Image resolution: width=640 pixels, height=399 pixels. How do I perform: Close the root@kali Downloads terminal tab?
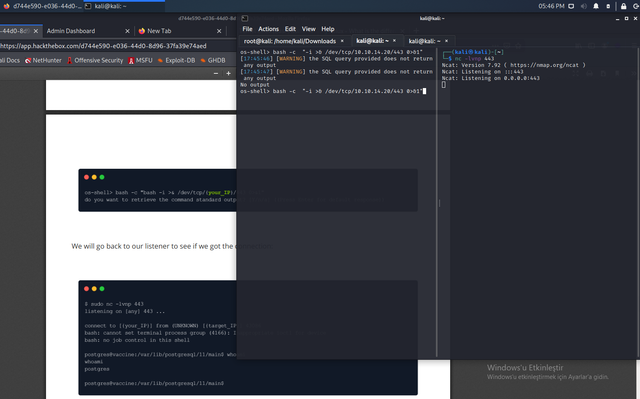[x=342, y=41]
